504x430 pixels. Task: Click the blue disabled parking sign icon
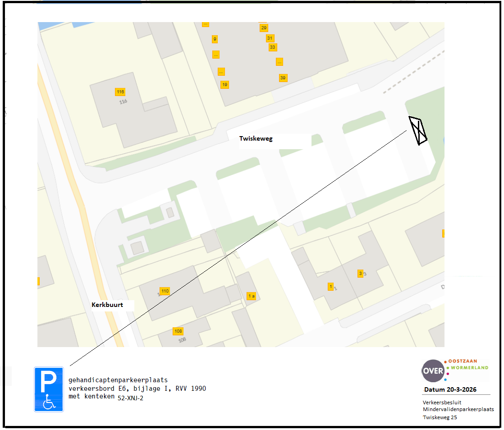click(x=49, y=389)
